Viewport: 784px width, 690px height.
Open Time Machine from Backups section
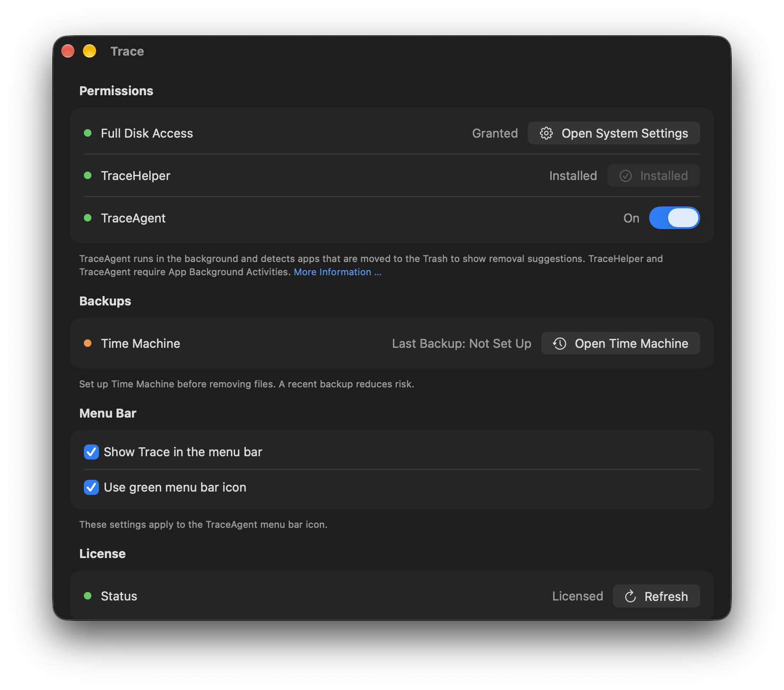621,344
